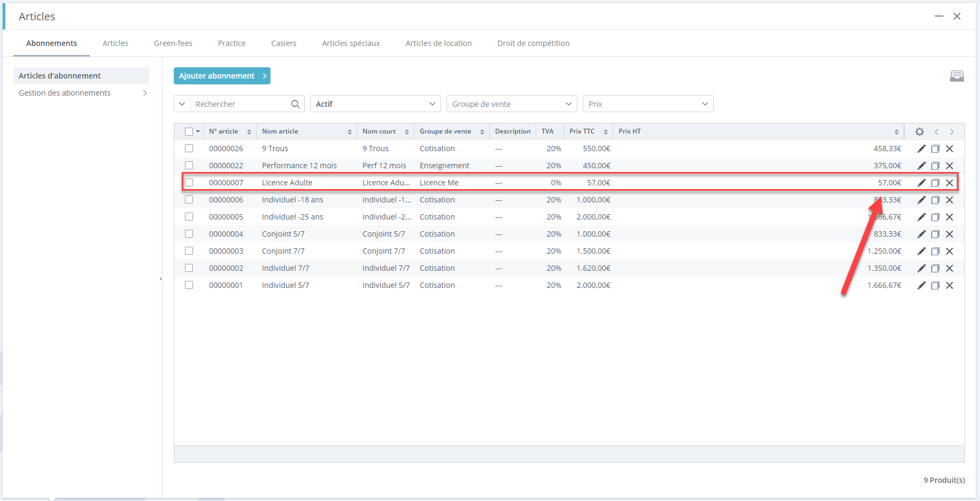This screenshot has height=501, width=980.
Task: Duplicate the 9 Trous article
Action: [x=935, y=148]
